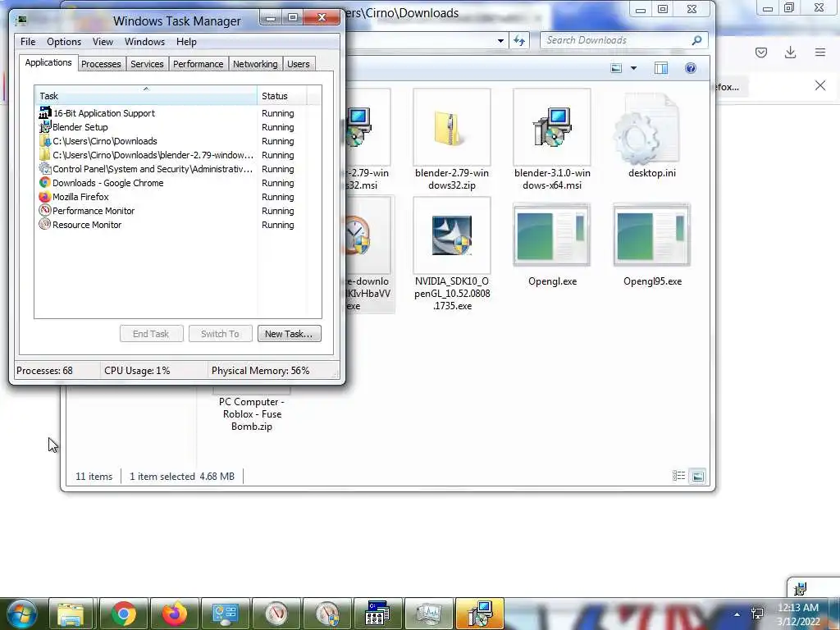Select the C:\Users\Cirno\Downloads task row
840x630 pixels.
[166, 141]
